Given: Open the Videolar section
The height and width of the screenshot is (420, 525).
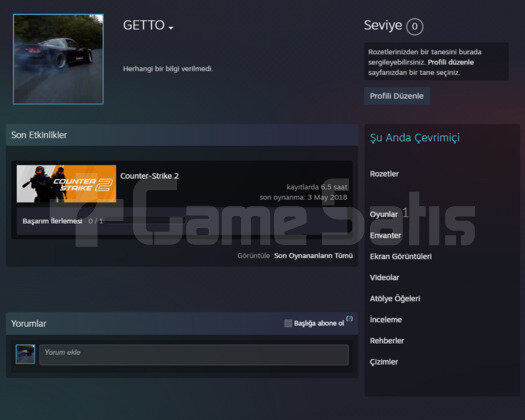Looking at the screenshot, I should coord(384,277).
